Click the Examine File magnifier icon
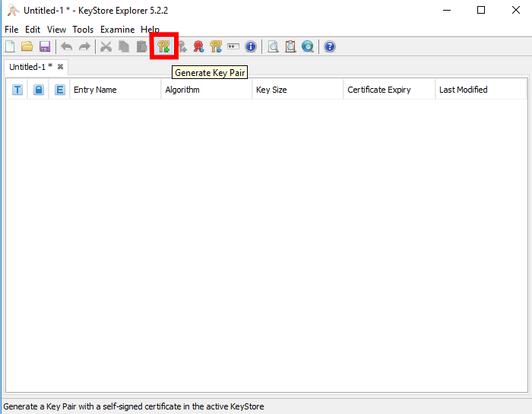 pos(273,46)
